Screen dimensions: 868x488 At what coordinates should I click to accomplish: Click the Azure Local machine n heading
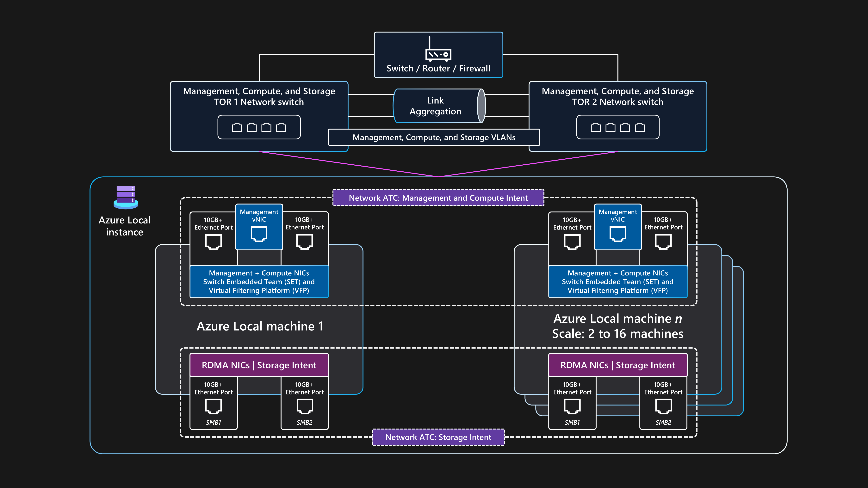pos(618,319)
